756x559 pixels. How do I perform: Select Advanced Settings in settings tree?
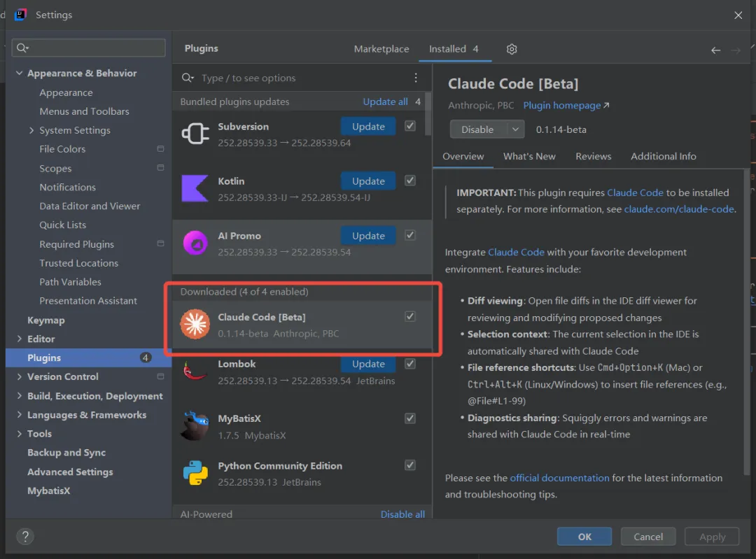[70, 472]
